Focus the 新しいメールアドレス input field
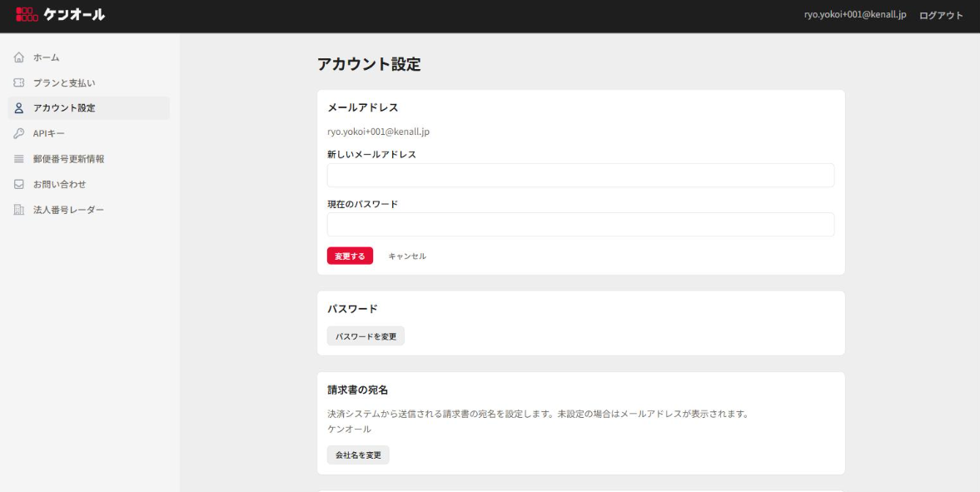Screen dimensions: 980x492 click(x=580, y=175)
